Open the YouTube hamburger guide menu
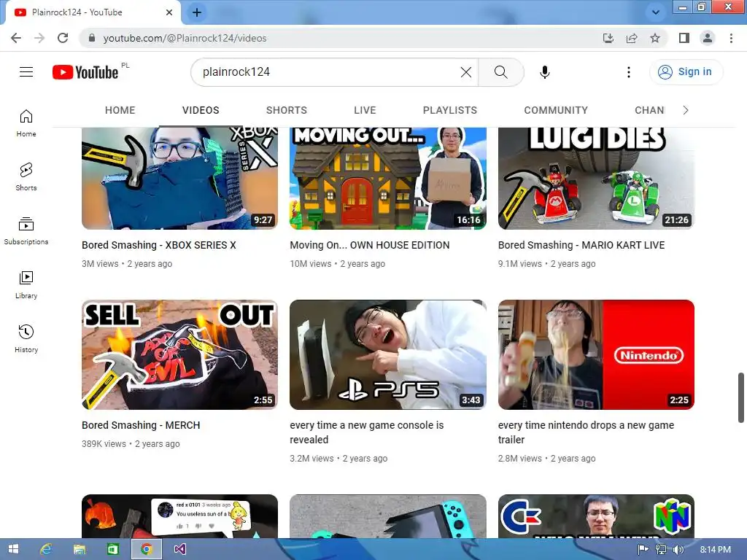 click(26, 72)
